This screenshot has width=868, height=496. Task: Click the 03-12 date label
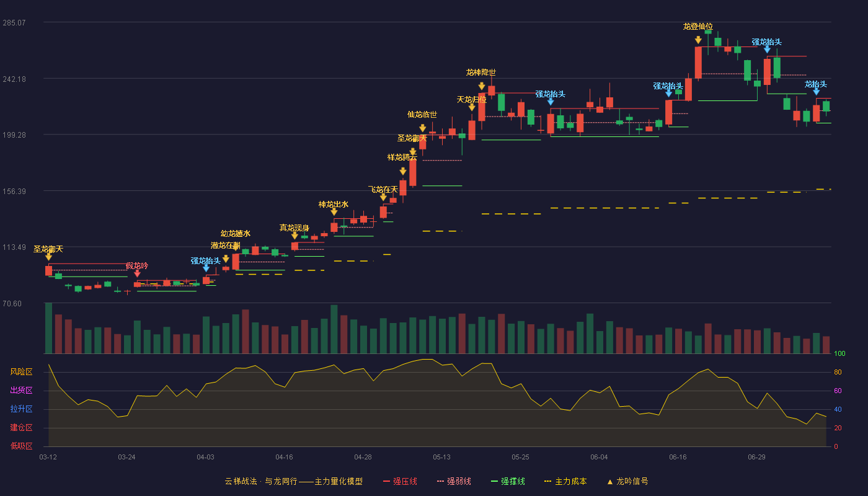tap(48, 457)
